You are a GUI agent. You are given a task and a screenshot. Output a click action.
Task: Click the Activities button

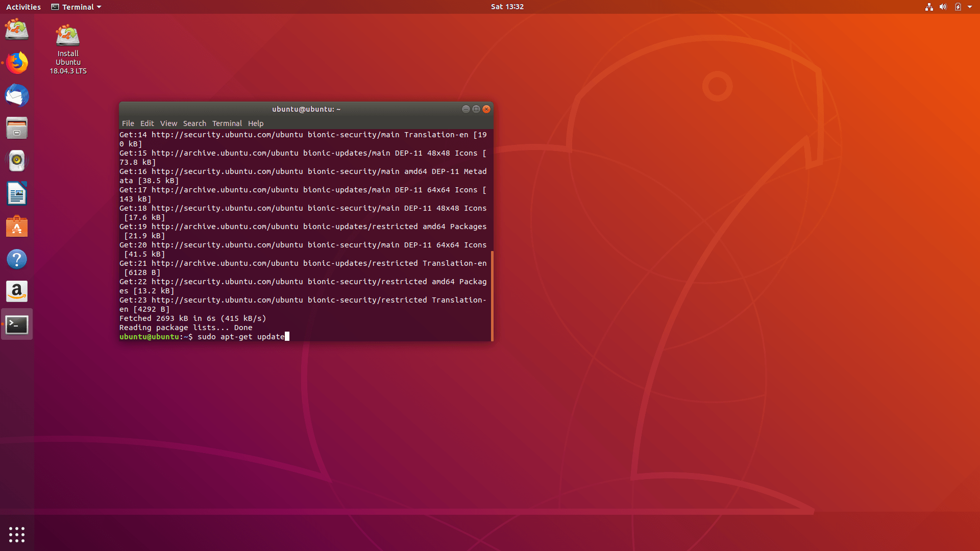point(23,7)
